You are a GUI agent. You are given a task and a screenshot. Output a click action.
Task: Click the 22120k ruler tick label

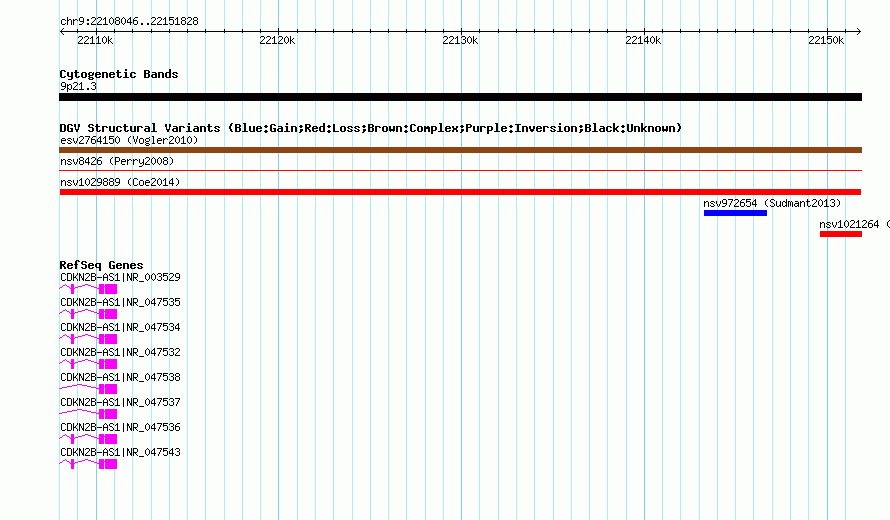click(x=277, y=40)
